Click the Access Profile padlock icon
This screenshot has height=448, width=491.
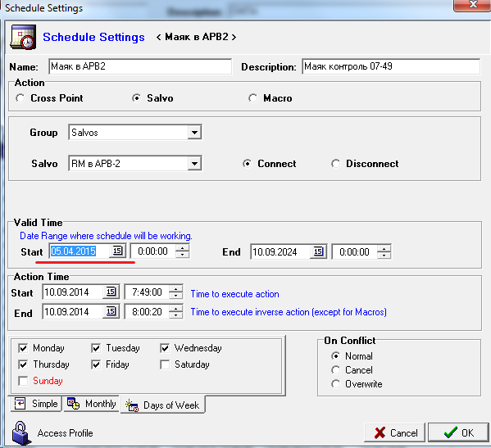(21, 432)
